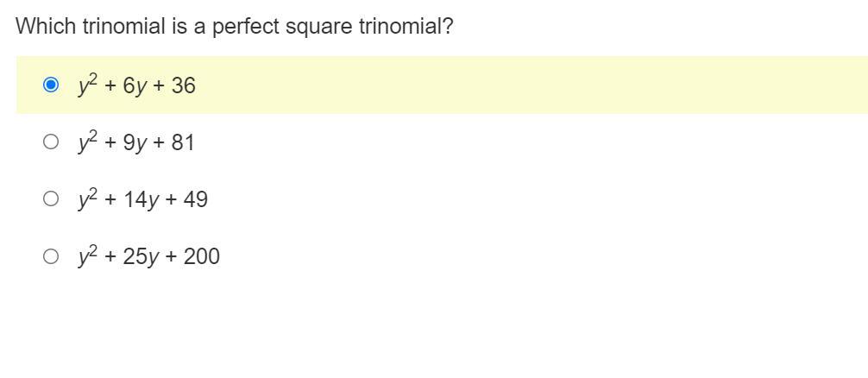This screenshot has width=868, height=378.
Task: Click the constant 81 in the second answer
Action: (x=183, y=142)
